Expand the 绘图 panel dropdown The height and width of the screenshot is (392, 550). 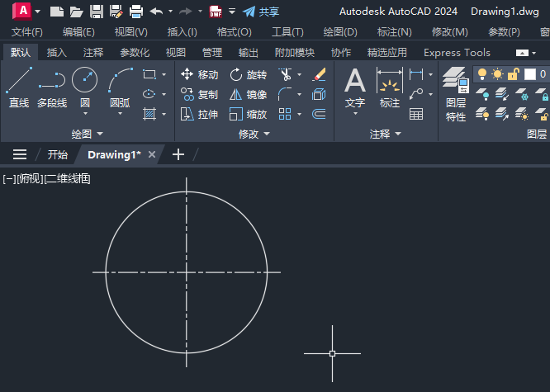(88, 134)
